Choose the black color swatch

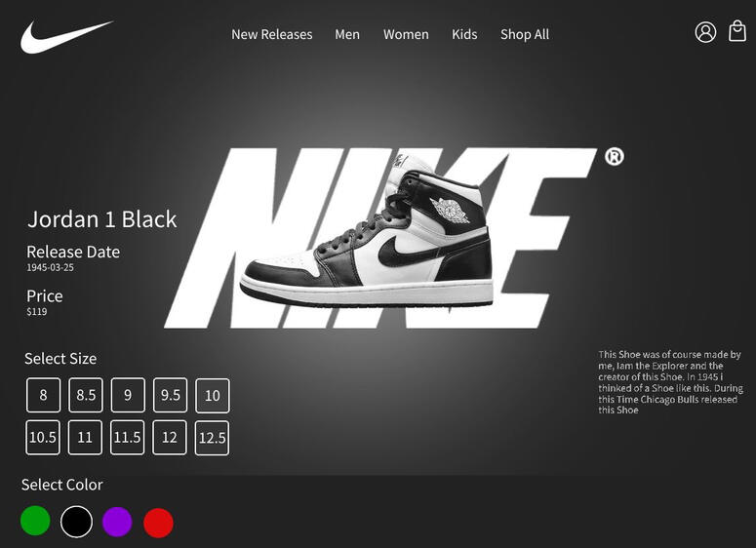(x=76, y=522)
